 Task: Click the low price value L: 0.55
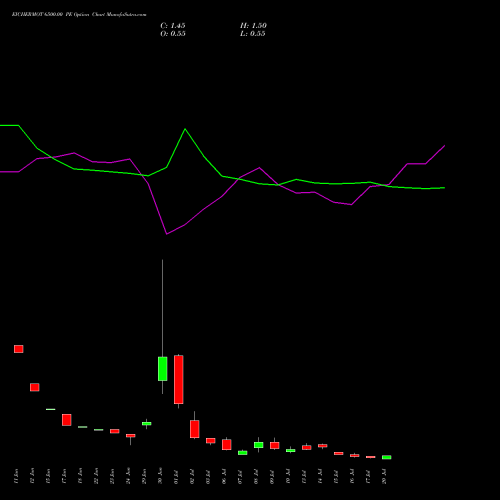click(x=253, y=34)
